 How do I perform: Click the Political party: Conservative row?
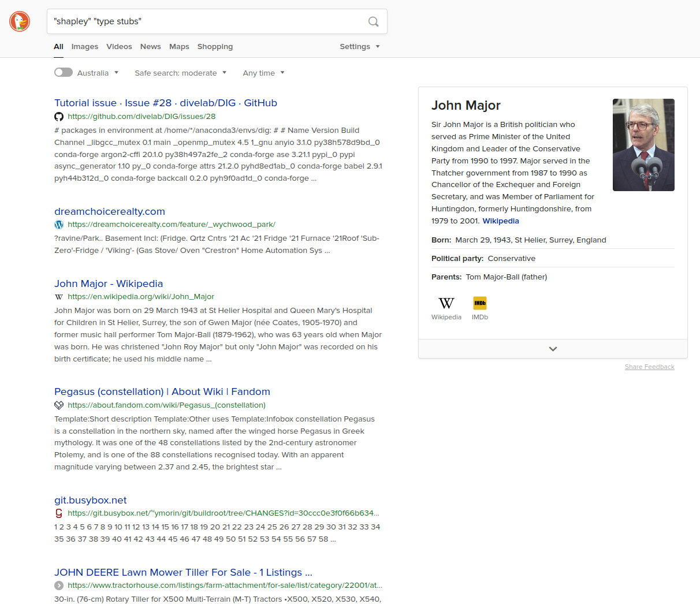[x=553, y=259]
